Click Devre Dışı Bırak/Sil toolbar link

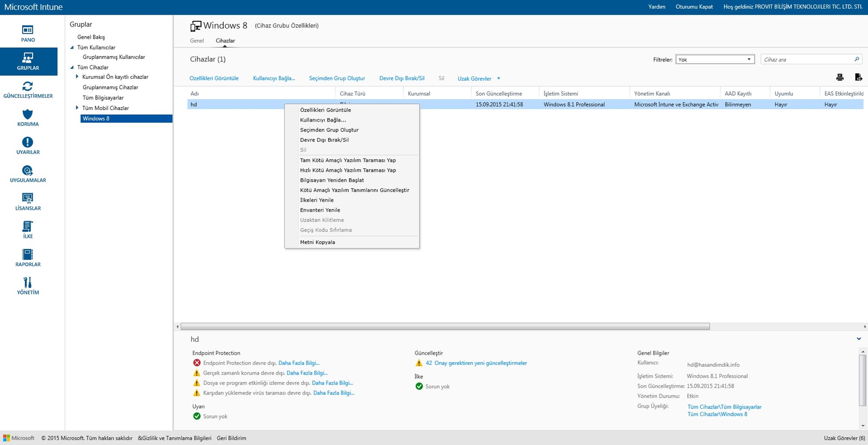point(402,78)
